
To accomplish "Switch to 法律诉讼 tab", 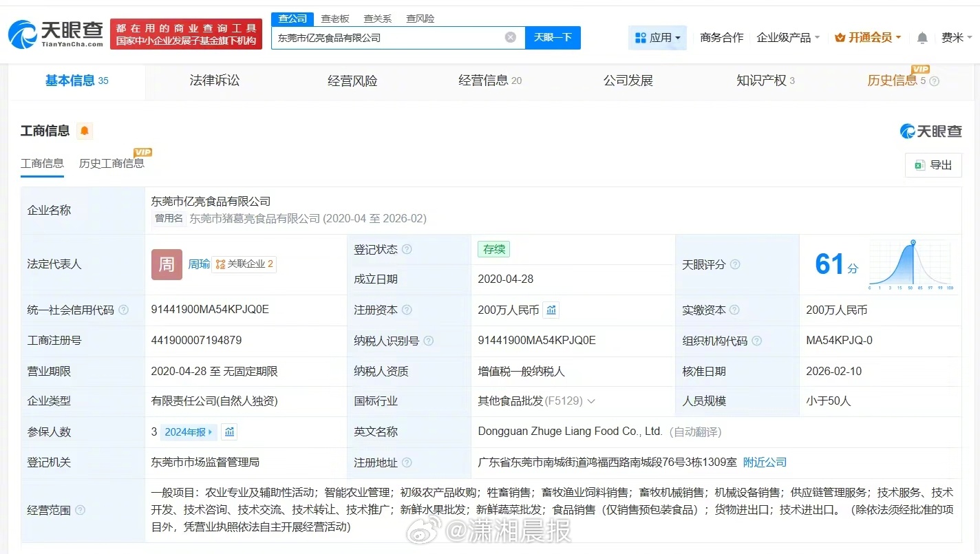I will click(215, 81).
